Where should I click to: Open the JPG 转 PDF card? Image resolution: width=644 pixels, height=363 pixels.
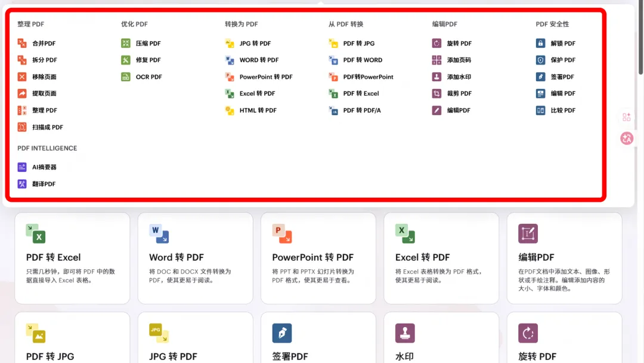coord(196,337)
